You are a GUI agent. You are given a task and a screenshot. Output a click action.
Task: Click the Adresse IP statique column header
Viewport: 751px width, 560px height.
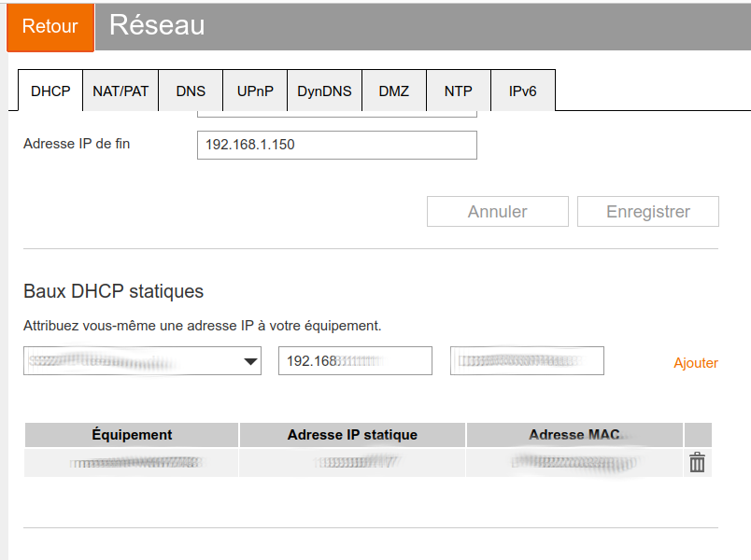pyautogui.click(x=352, y=435)
